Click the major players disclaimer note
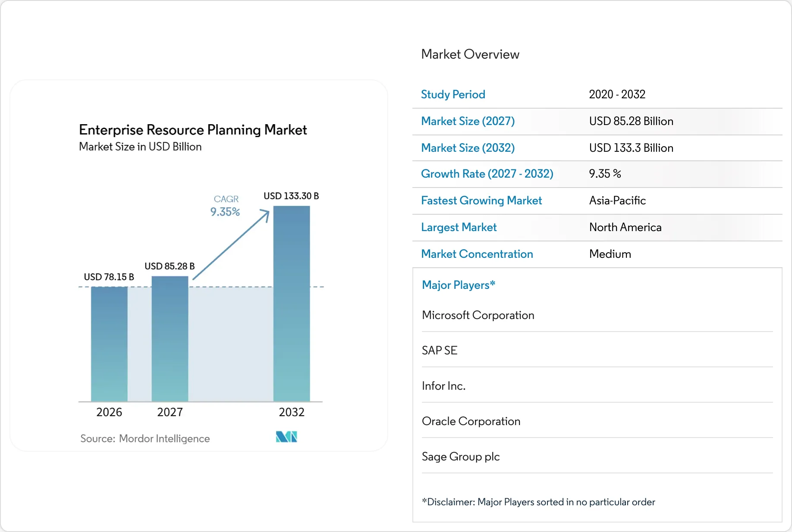 click(538, 502)
